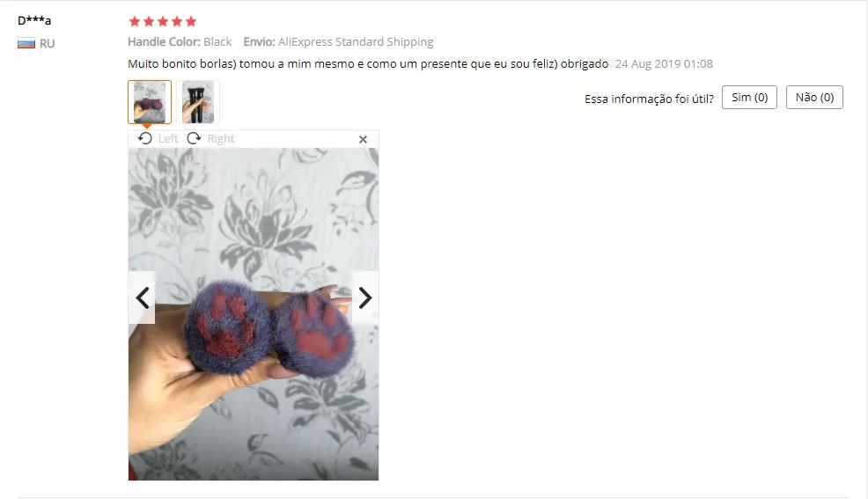Click the review date 24 Aug 2019
This screenshot has height=499, width=868.
[x=664, y=63]
